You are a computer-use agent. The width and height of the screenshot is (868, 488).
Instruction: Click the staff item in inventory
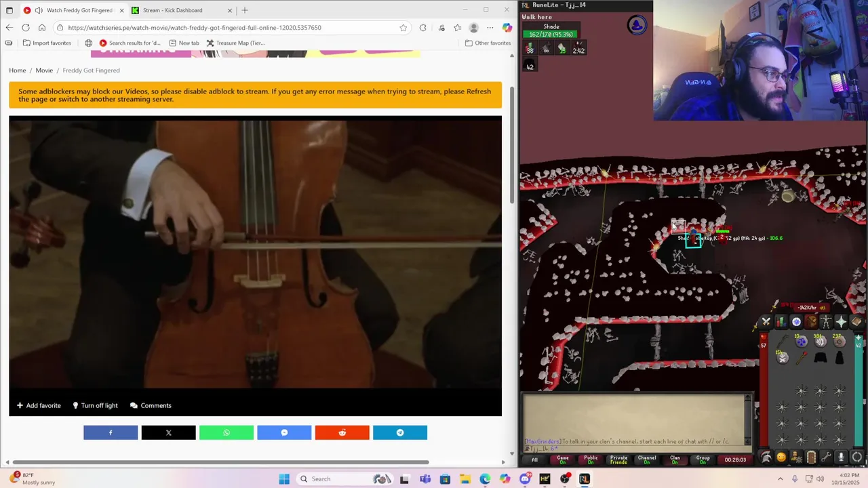[783, 340]
